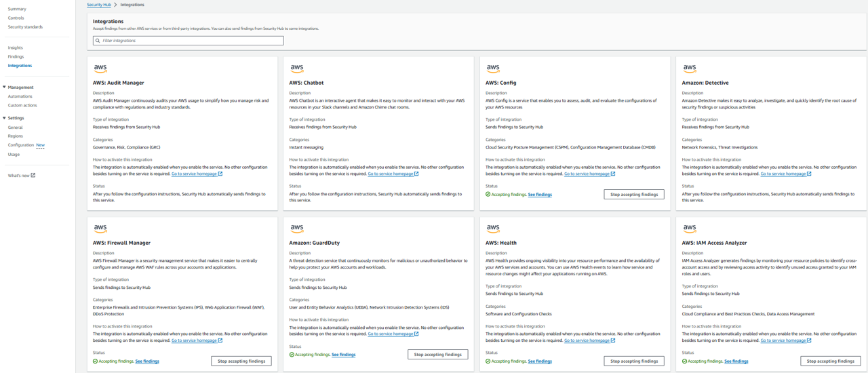Click Security Hub breadcrumb link
868x373 pixels.
(99, 5)
